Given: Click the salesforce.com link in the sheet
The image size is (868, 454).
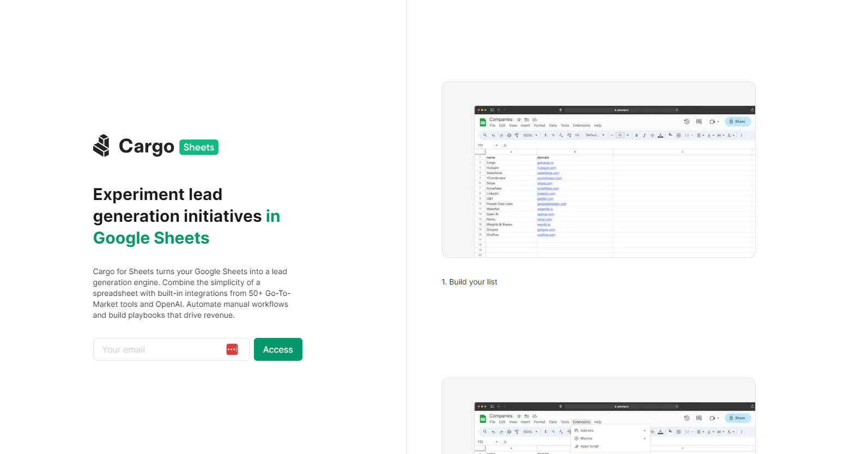Looking at the screenshot, I should click(548, 173).
